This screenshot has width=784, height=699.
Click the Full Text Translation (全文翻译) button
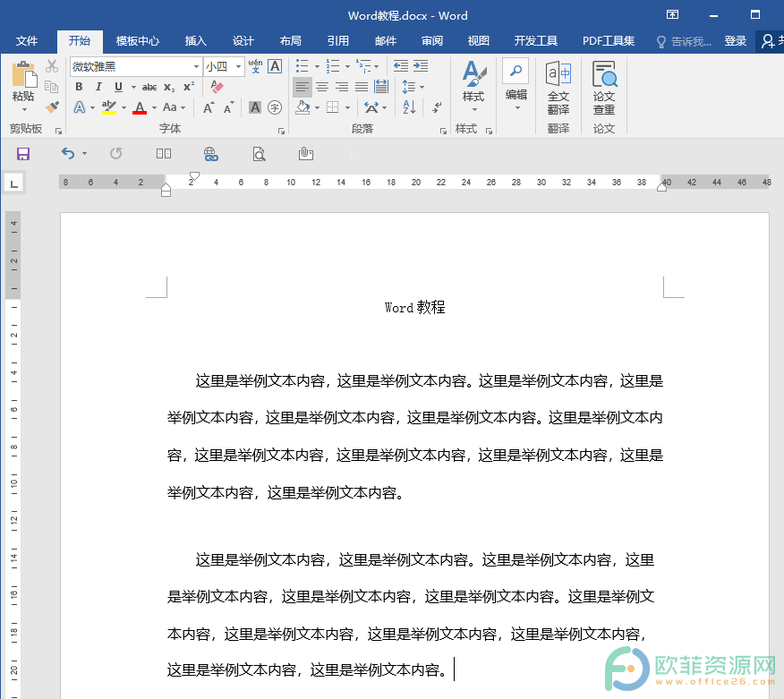pyautogui.click(x=558, y=89)
